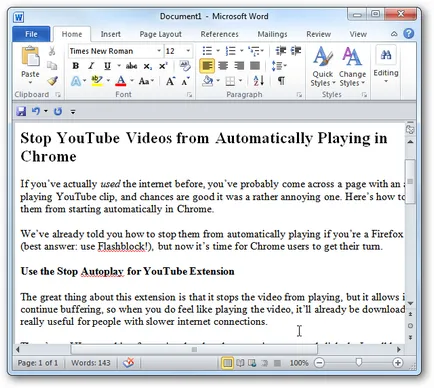Toggle Underline formatting
This screenshot has height=388, width=434.
point(107,66)
